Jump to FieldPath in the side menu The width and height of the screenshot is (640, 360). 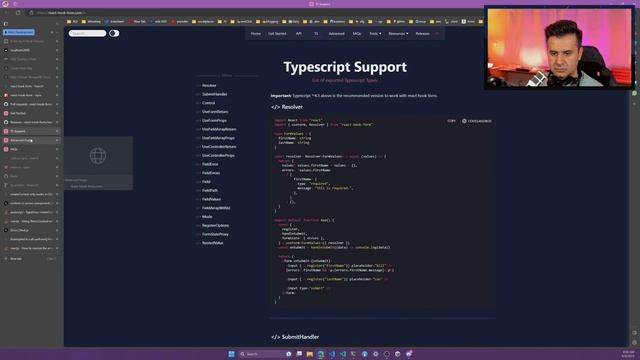(210, 191)
